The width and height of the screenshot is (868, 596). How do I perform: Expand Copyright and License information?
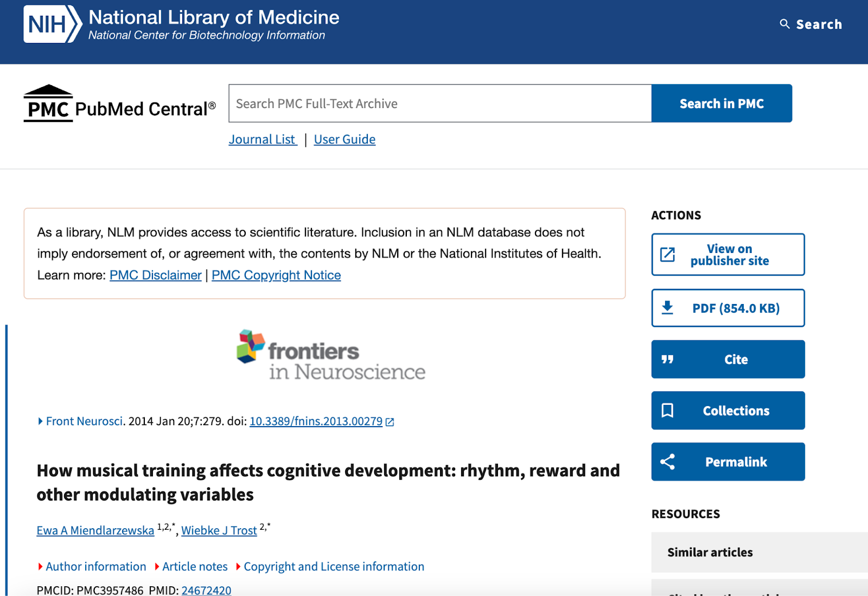[333, 567]
